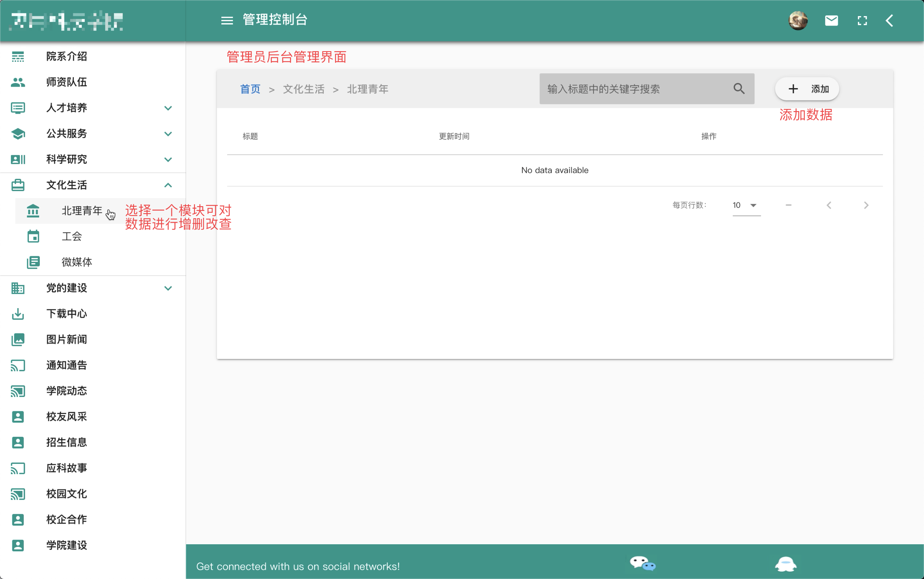Screen dimensions: 924x579
Task: Toggle the hamburger navigation menu icon
Action: coord(227,20)
